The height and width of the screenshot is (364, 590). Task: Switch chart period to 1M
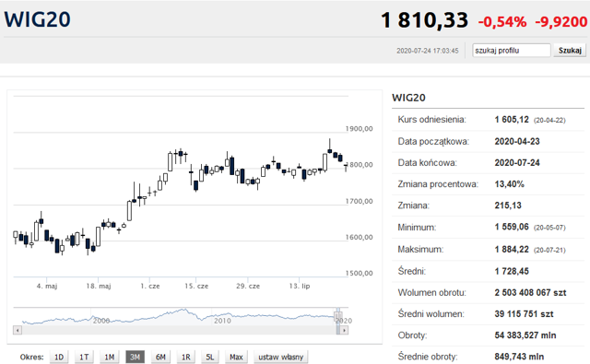point(109,357)
